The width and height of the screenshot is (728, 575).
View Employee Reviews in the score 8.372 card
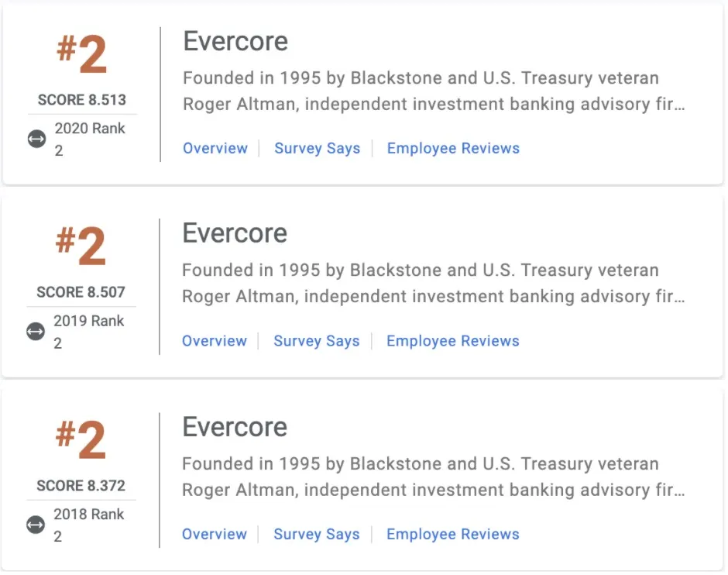click(x=452, y=534)
